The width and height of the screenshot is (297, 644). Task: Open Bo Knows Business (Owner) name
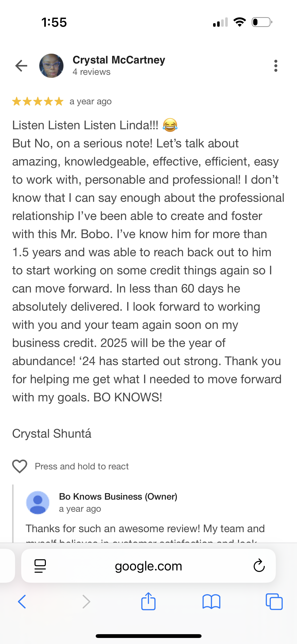point(118,497)
